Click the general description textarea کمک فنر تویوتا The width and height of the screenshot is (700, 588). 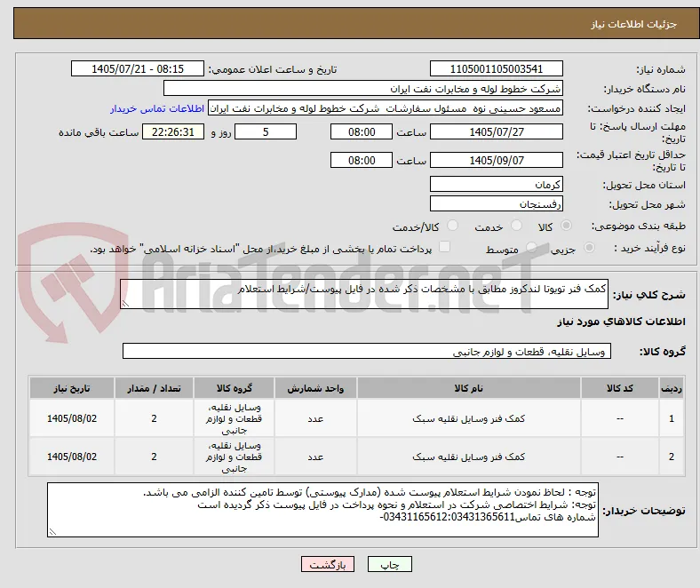pos(364,294)
